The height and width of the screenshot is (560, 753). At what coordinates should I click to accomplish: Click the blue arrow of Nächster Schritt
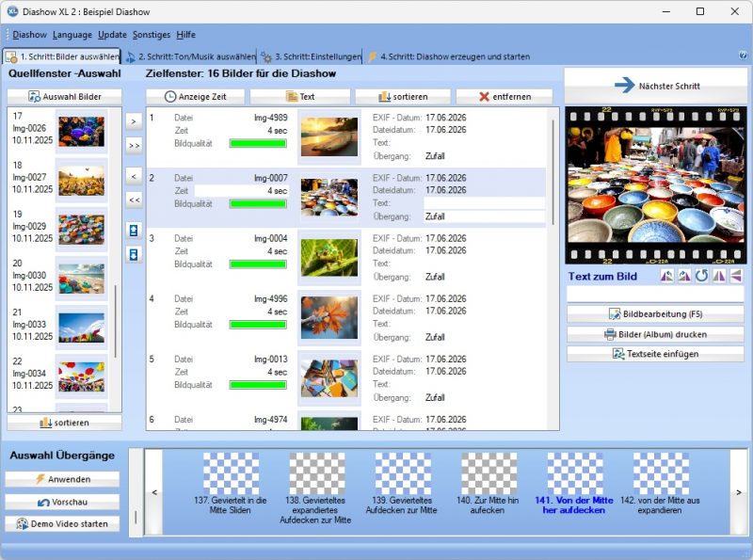click(x=625, y=85)
